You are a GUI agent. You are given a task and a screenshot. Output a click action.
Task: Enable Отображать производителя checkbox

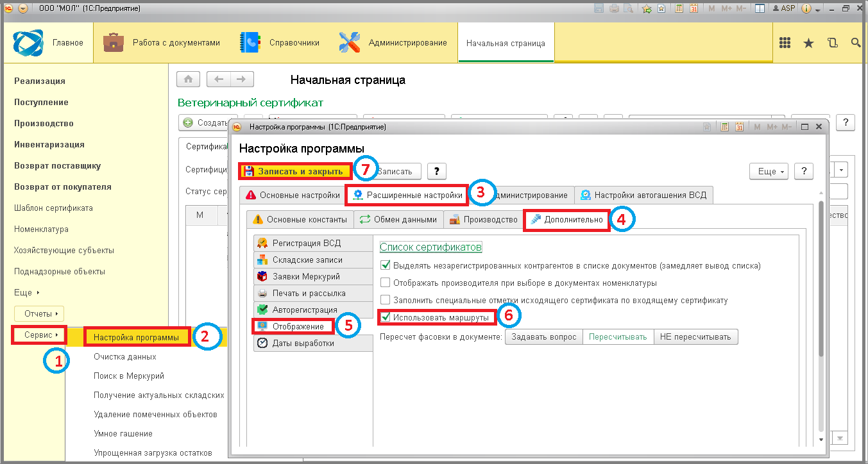[386, 283]
